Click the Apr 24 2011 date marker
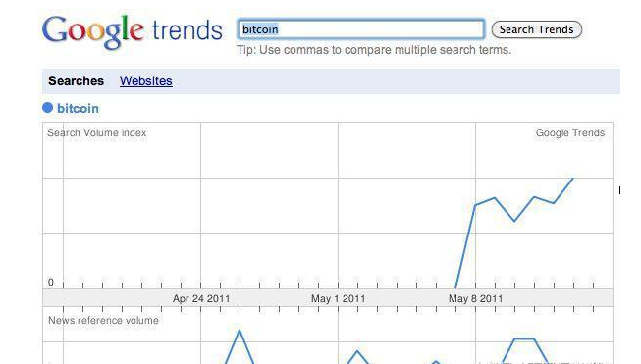Viewport: 641px width, 364px height. pos(201,298)
